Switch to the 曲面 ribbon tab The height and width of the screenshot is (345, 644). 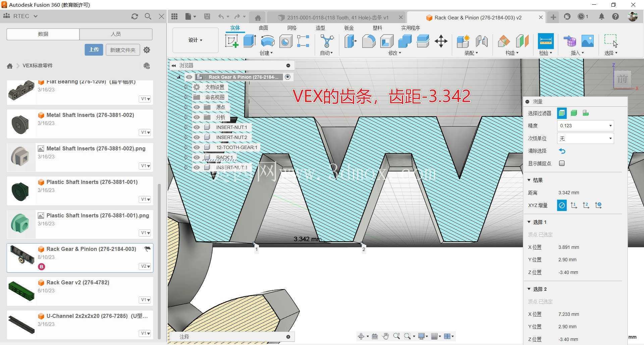[263, 28]
